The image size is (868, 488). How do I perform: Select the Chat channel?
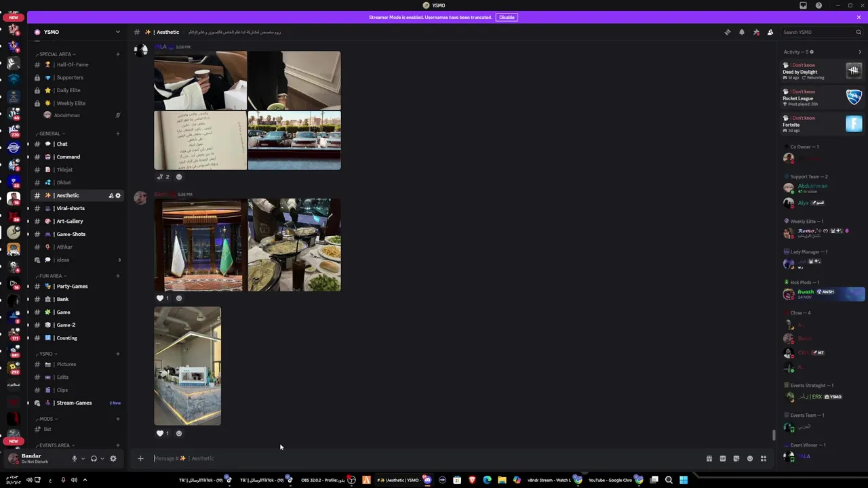point(77,144)
